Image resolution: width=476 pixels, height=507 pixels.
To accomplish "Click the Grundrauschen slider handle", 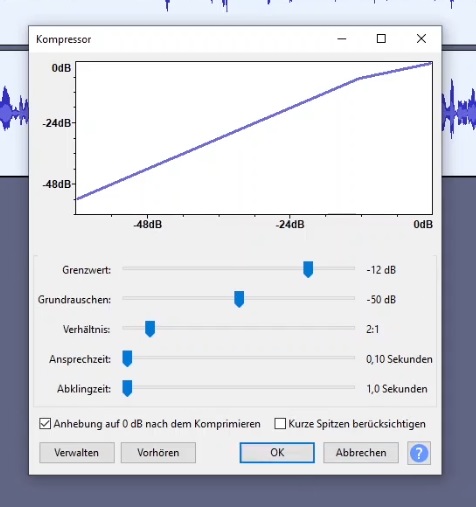I will coord(239,299).
